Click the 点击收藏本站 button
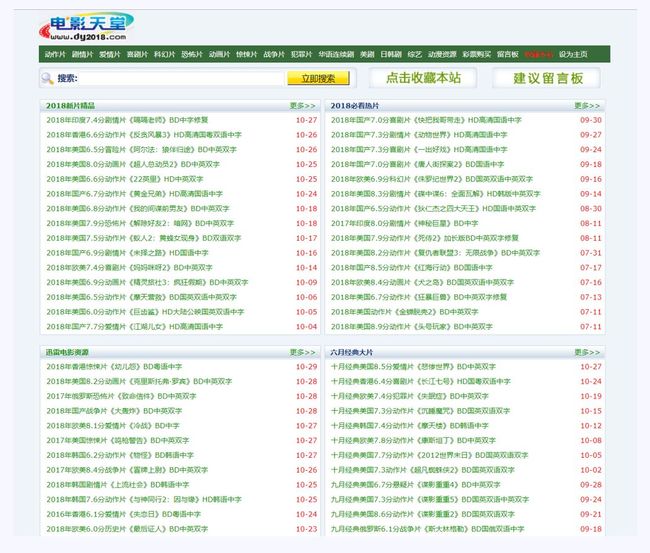 (423, 78)
